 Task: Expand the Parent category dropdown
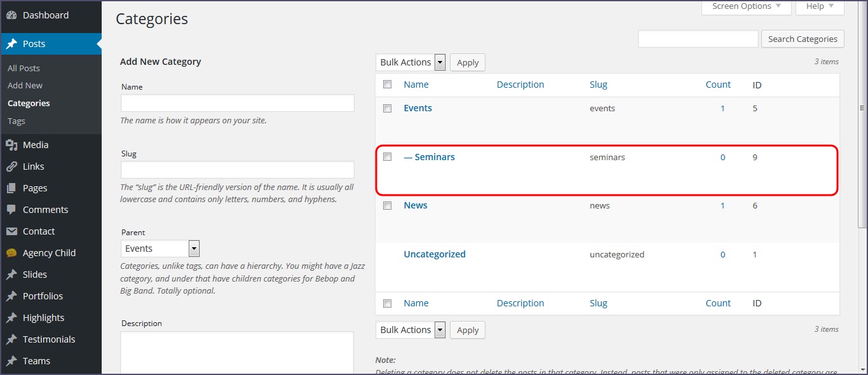click(x=160, y=249)
